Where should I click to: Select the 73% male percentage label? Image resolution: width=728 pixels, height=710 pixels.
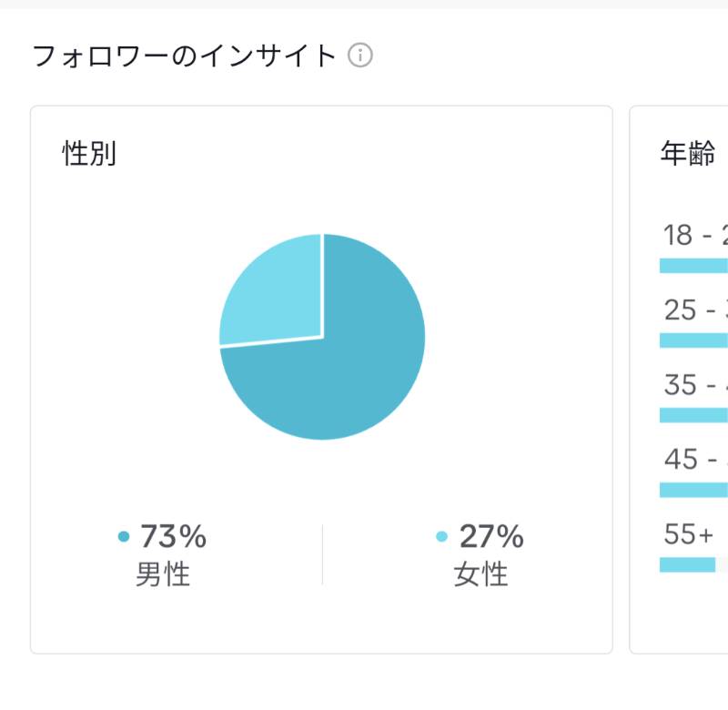coord(173,536)
